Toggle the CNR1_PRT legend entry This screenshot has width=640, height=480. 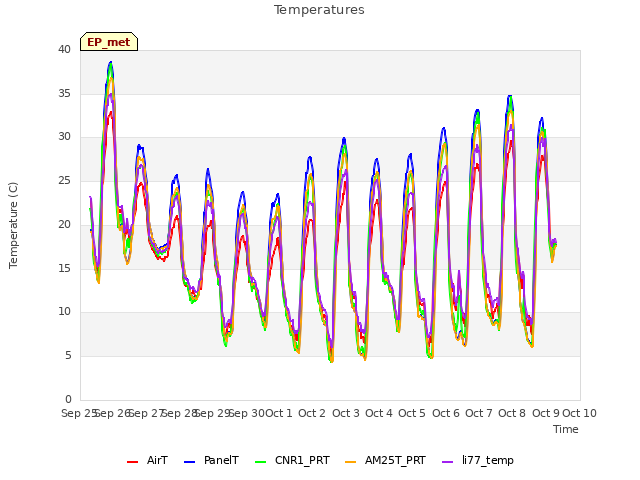pyautogui.click(x=292, y=460)
